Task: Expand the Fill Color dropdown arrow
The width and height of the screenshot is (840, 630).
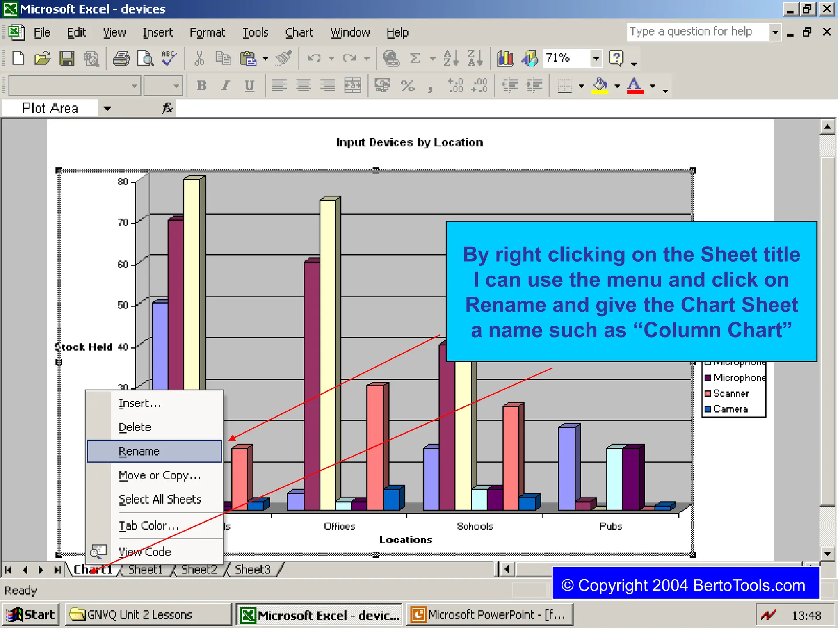Action: 617,86
